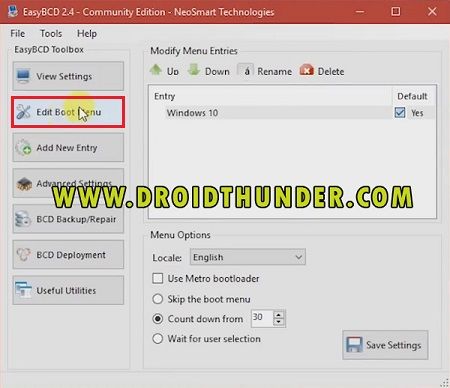Screen dimensions: 450x388
Task: Select the Windows 10 entry row
Action: click(x=279, y=113)
